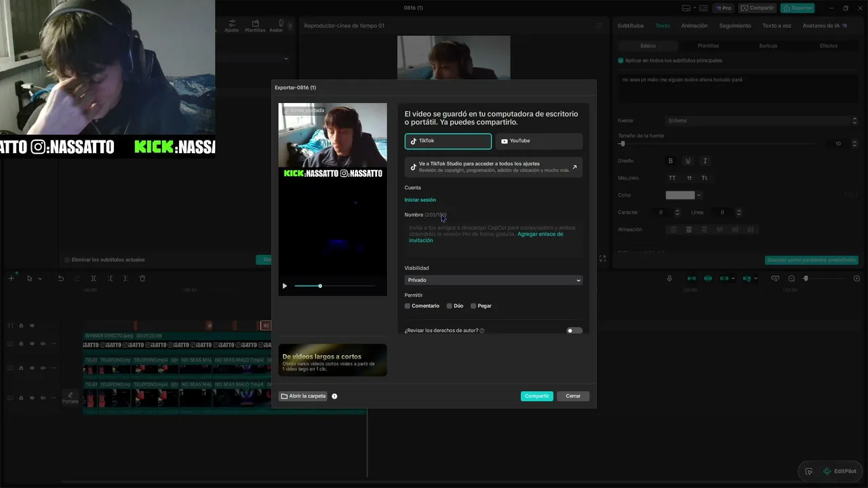Apply Italic style in Diseño row
This screenshot has width=868, height=488.
click(x=705, y=161)
